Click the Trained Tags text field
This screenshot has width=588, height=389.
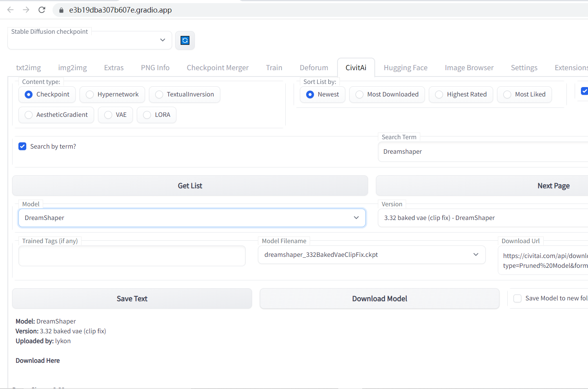point(132,256)
